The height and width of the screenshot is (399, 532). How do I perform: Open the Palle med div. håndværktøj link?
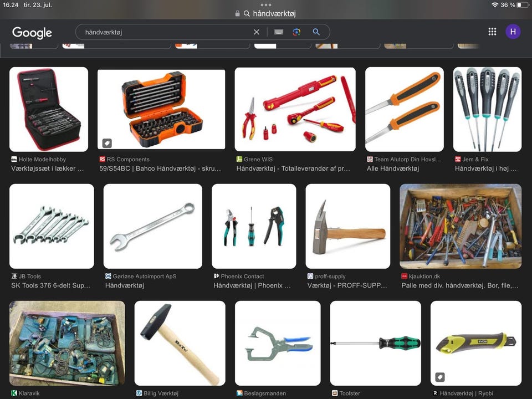[x=460, y=285]
